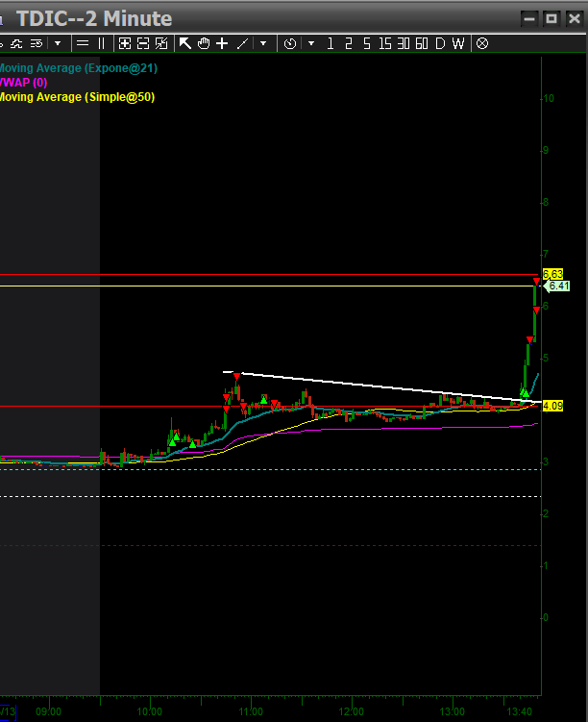588x722 pixels.
Task: Click the TDIC--2 Minute window title
Action: (x=94, y=19)
